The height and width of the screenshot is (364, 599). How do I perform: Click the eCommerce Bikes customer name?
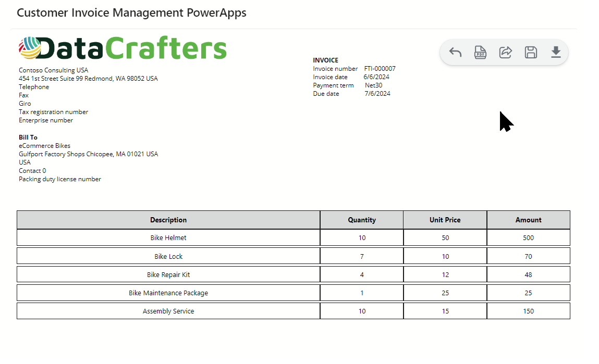pos(44,146)
